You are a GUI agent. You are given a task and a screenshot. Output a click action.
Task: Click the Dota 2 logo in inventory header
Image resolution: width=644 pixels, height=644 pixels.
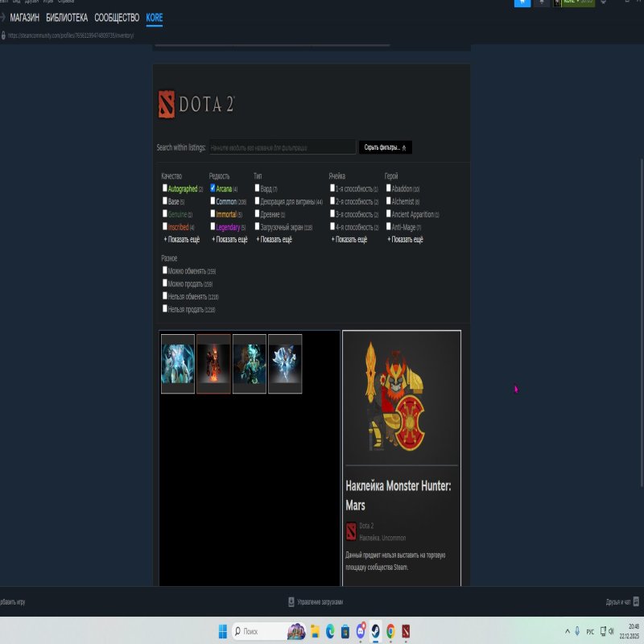[196, 105]
